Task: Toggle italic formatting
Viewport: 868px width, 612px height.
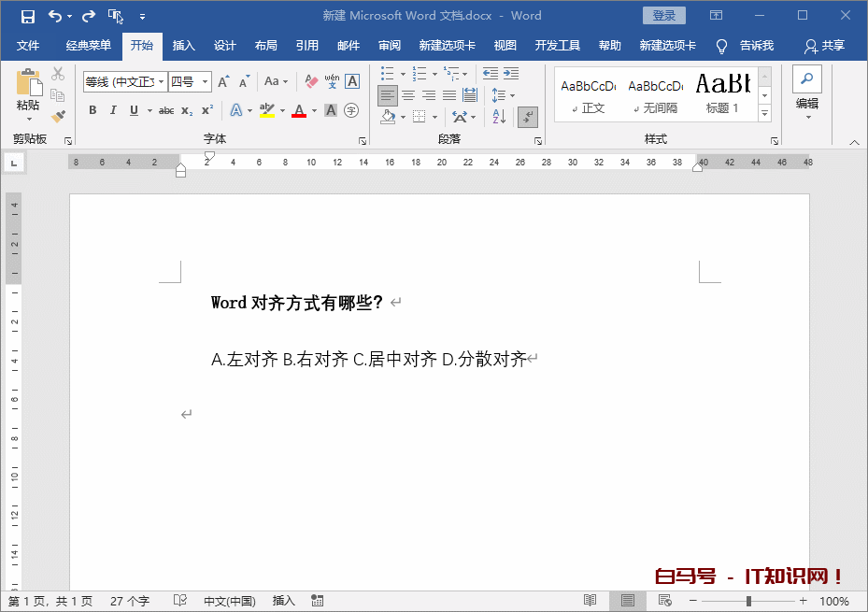Action: [x=114, y=110]
